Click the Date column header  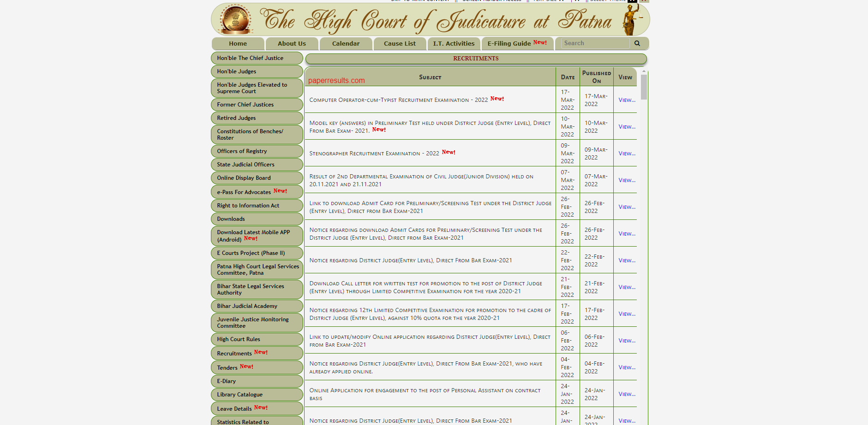point(568,77)
